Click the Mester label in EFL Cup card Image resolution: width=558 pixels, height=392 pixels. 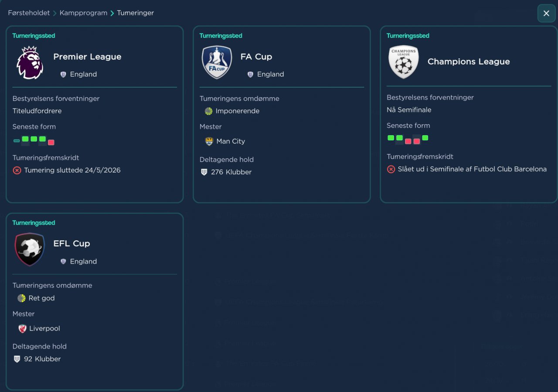click(24, 314)
